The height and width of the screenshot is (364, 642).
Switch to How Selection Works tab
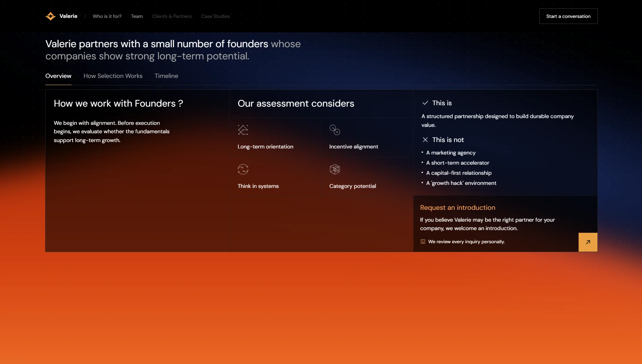(113, 76)
